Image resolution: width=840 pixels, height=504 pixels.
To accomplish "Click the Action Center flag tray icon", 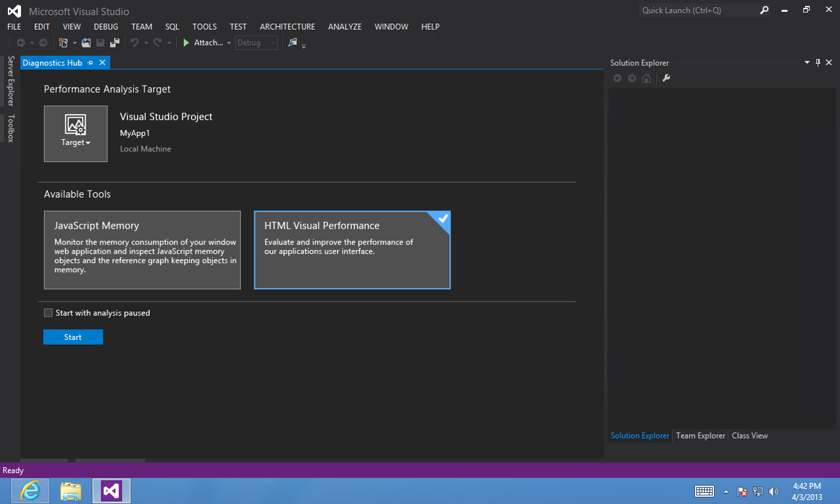I will (x=742, y=491).
